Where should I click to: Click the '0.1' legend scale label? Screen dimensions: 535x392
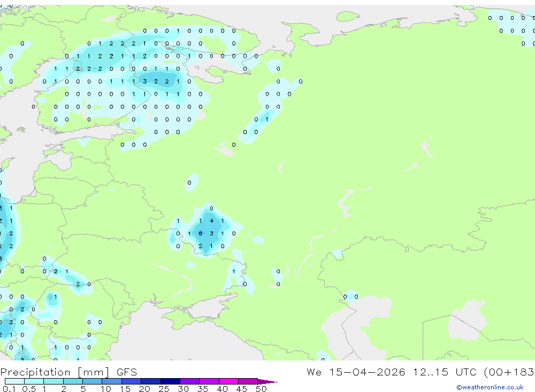pos(9,389)
